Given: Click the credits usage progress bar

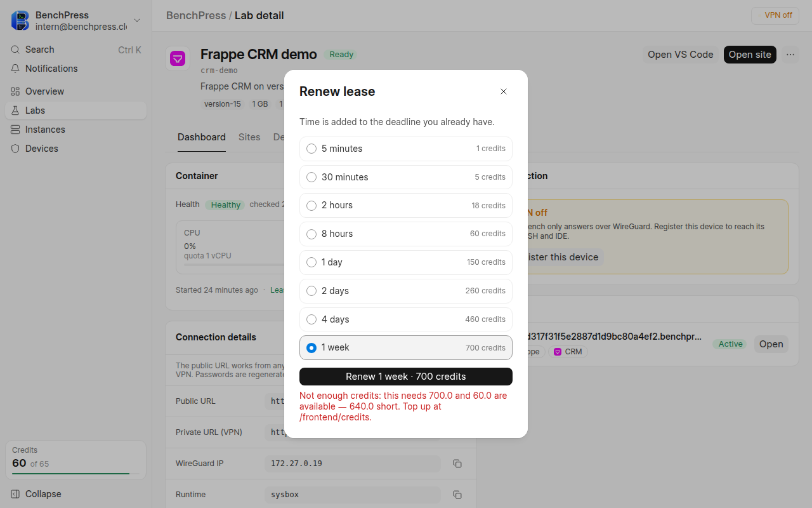Looking at the screenshot, I should 75,474.
